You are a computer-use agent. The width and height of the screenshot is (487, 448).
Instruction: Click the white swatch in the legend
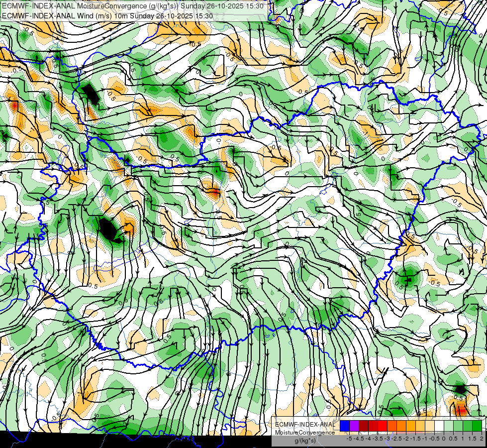pos(439,426)
